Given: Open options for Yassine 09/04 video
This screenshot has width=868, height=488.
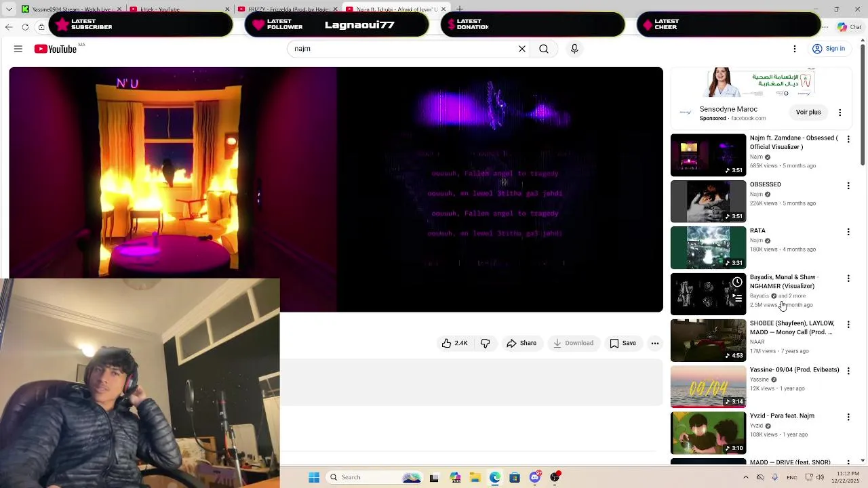Looking at the screenshot, I should tap(848, 370).
